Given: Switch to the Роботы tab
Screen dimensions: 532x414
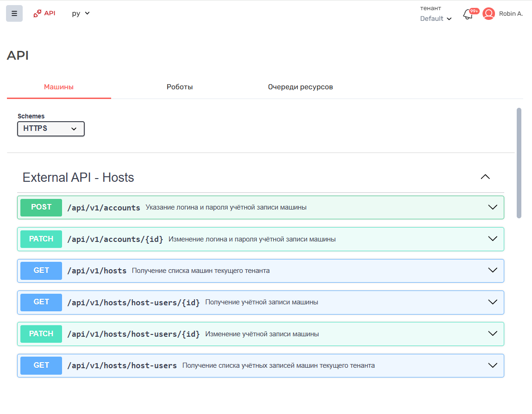Looking at the screenshot, I should [180, 87].
